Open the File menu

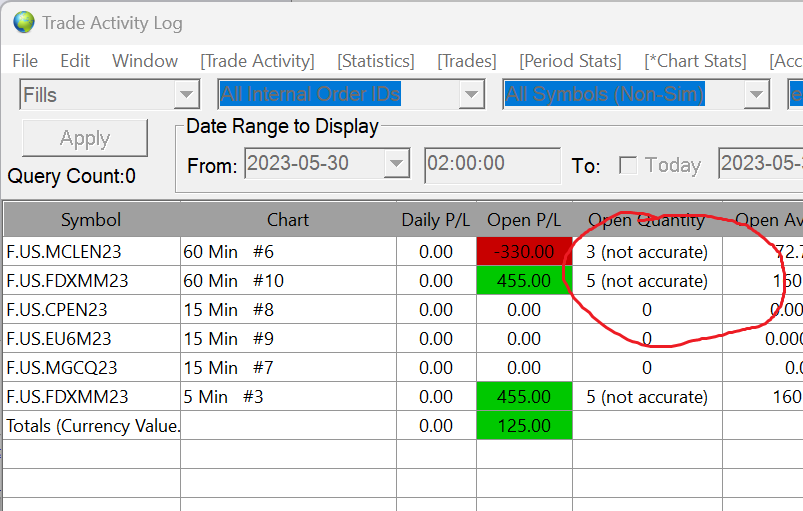pos(25,61)
